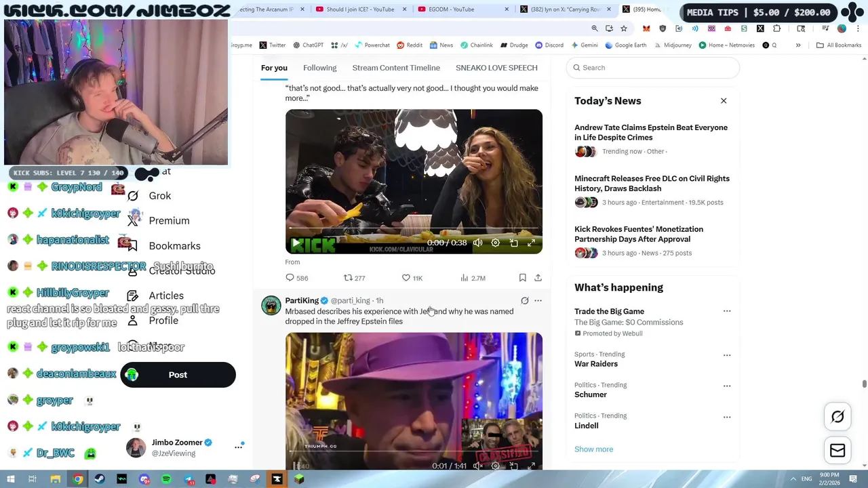Open Google Earth bookmark
Screen dimensions: 868x488
(626, 45)
